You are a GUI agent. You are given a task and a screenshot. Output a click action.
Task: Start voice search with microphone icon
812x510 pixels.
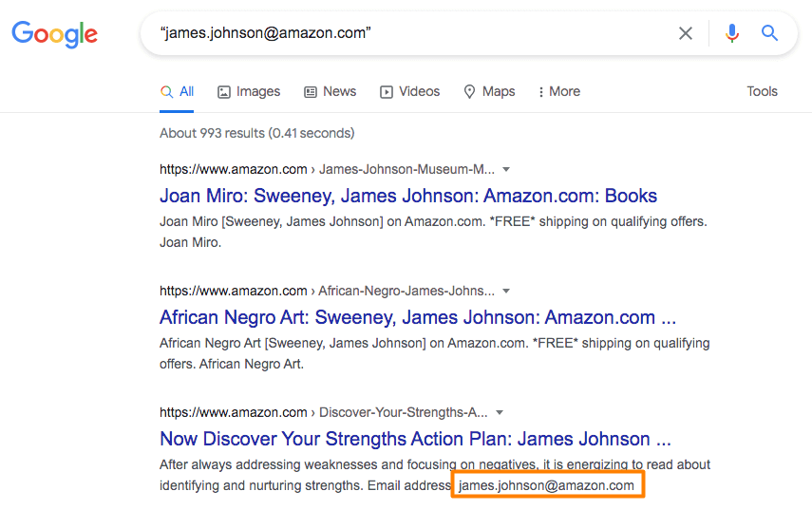(731, 33)
